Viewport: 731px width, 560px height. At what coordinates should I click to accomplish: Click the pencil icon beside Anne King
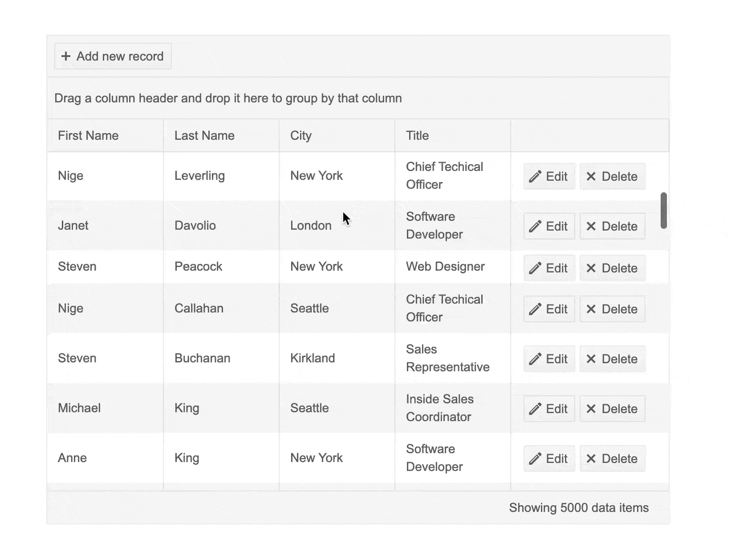pos(536,459)
